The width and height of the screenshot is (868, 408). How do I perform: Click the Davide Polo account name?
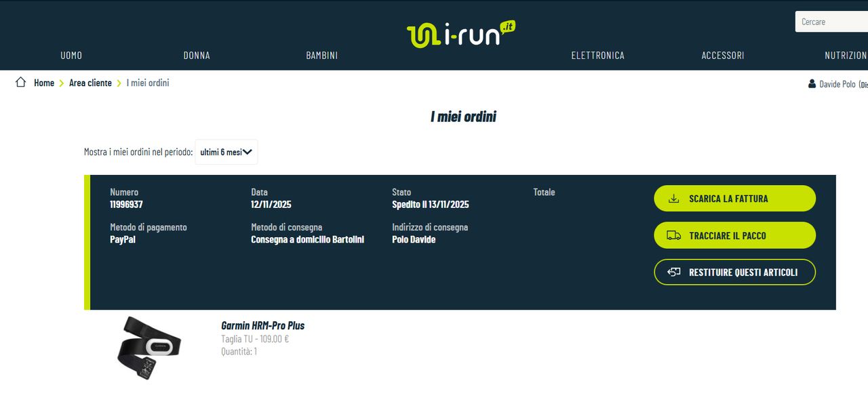[837, 84]
